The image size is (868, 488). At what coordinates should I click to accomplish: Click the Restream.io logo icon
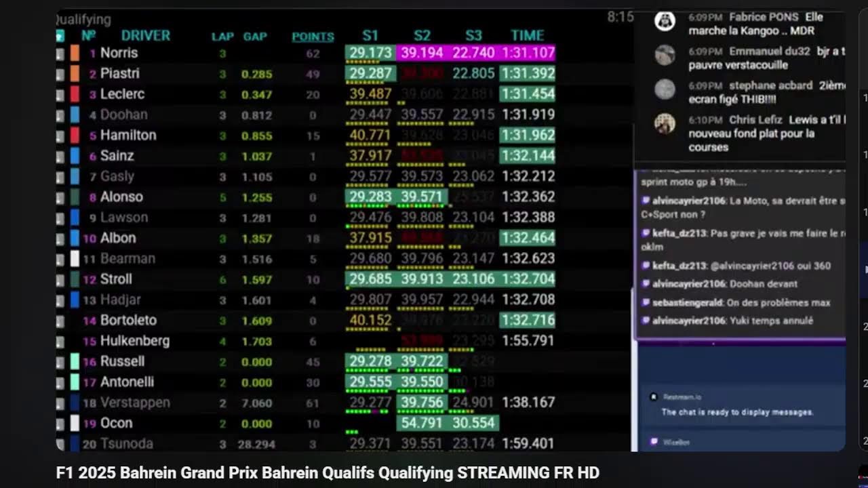point(653,397)
